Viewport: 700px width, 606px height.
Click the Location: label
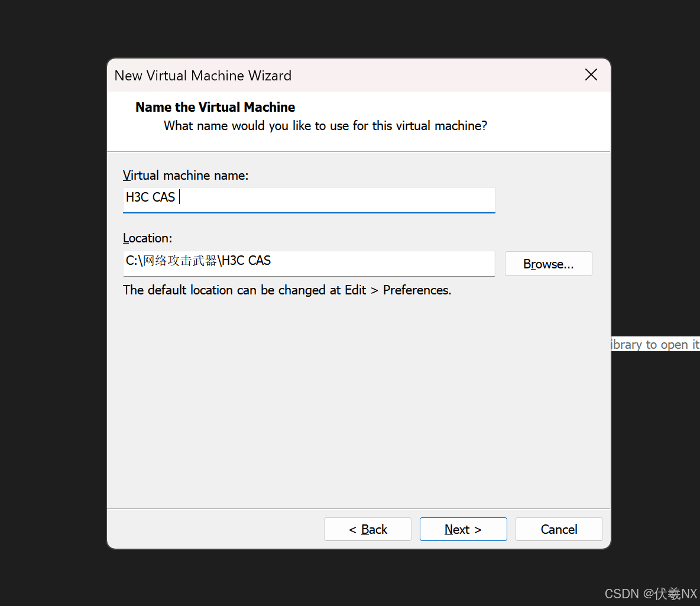(x=147, y=238)
